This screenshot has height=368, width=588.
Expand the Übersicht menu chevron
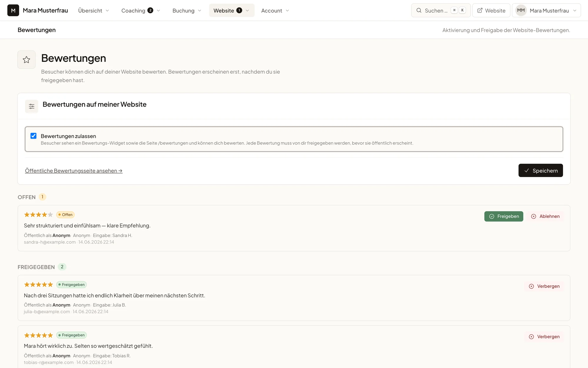[x=107, y=11]
